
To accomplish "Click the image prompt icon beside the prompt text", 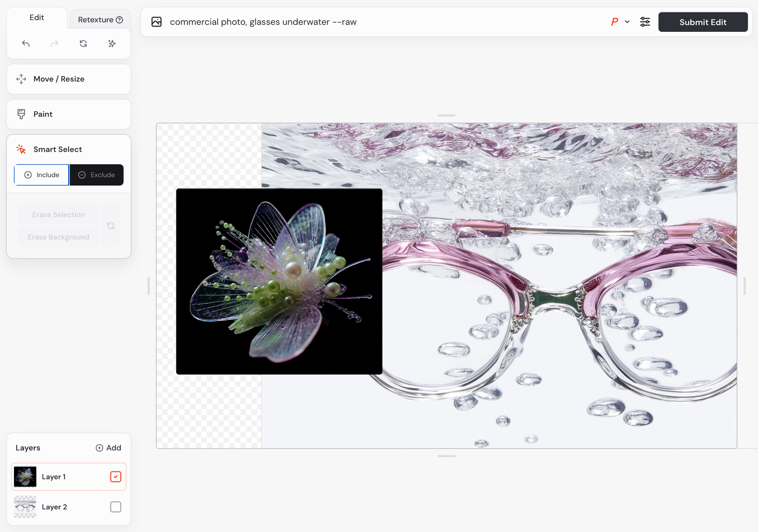I will (x=157, y=22).
